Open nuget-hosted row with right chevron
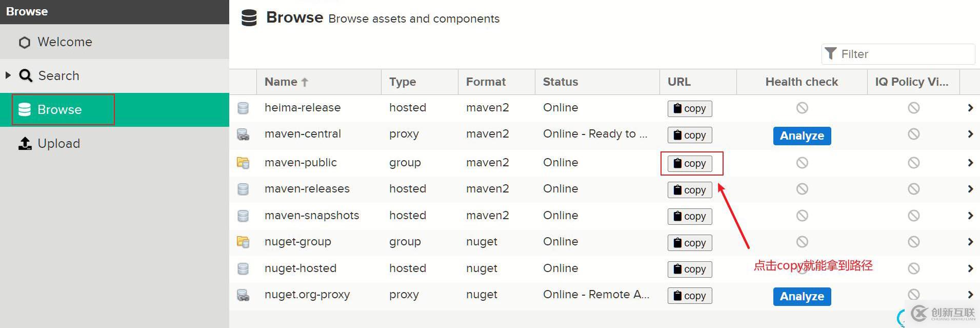Image resolution: width=980 pixels, height=328 pixels. pyautogui.click(x=970, y=268)
